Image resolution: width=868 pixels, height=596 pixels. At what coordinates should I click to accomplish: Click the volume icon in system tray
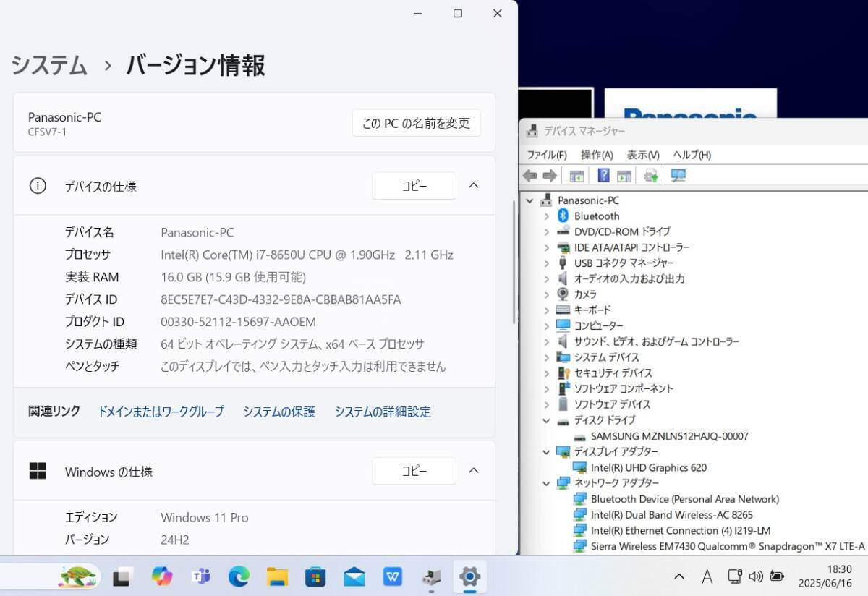click(x=757, y=576)
